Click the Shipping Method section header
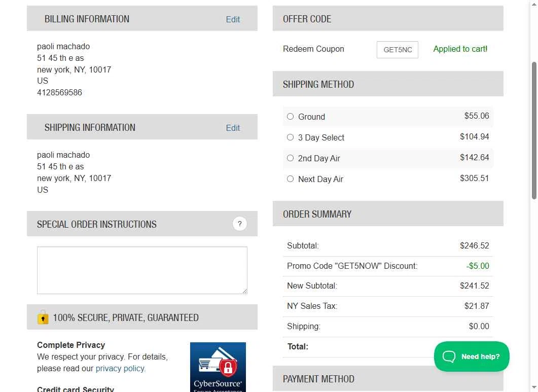538x392 pixels. [x=388, y=84]
